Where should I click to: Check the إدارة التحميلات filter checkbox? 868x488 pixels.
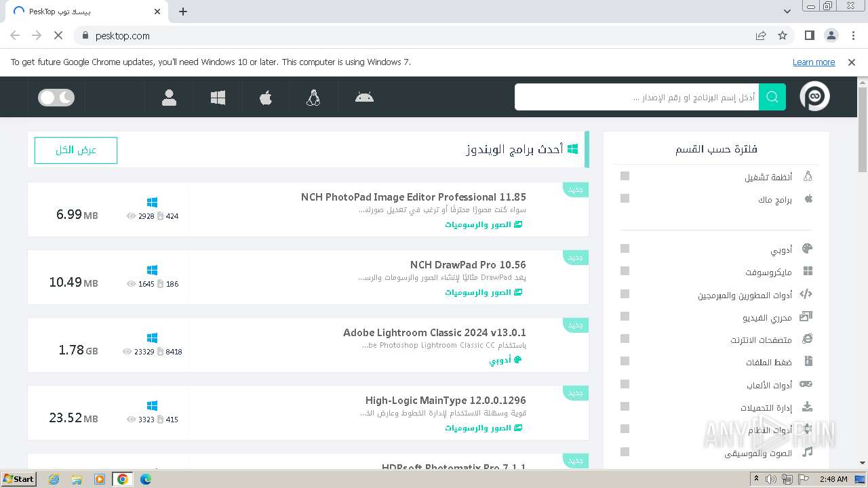(625, 407)
